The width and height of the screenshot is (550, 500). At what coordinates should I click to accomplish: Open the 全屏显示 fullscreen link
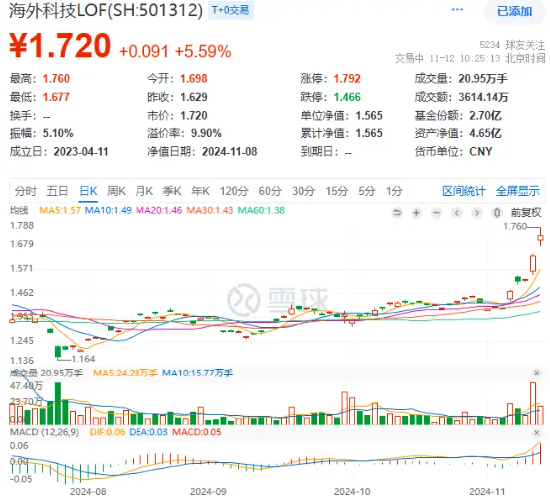tap(518, 191)
